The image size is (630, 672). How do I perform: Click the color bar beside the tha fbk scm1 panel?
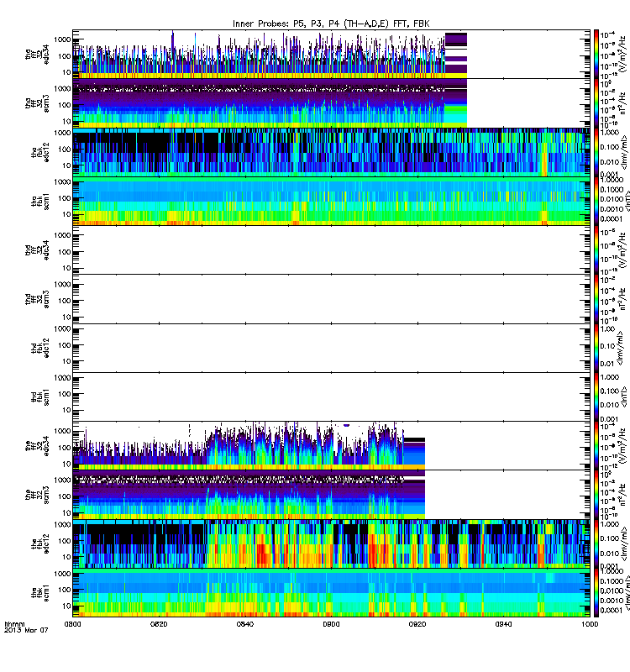point(596,201)
